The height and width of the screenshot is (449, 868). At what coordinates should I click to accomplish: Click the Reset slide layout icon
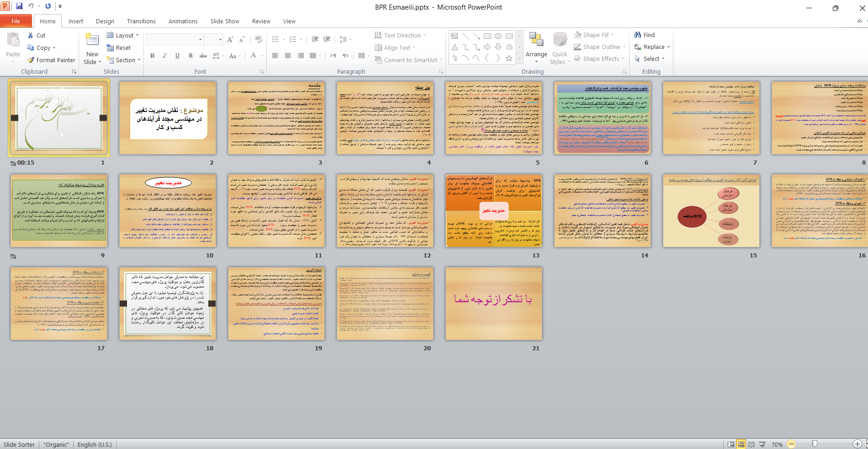pyautogui.click(x=110, y=48)
